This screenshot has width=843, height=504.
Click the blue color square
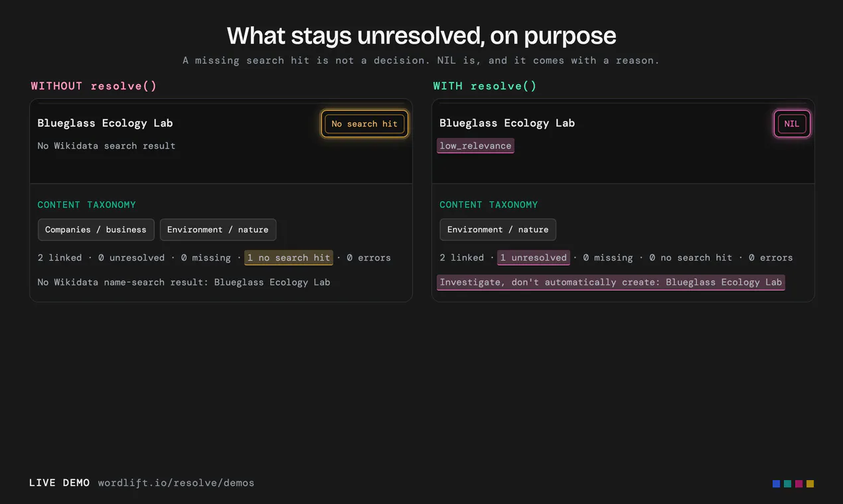tap(776, 483)
